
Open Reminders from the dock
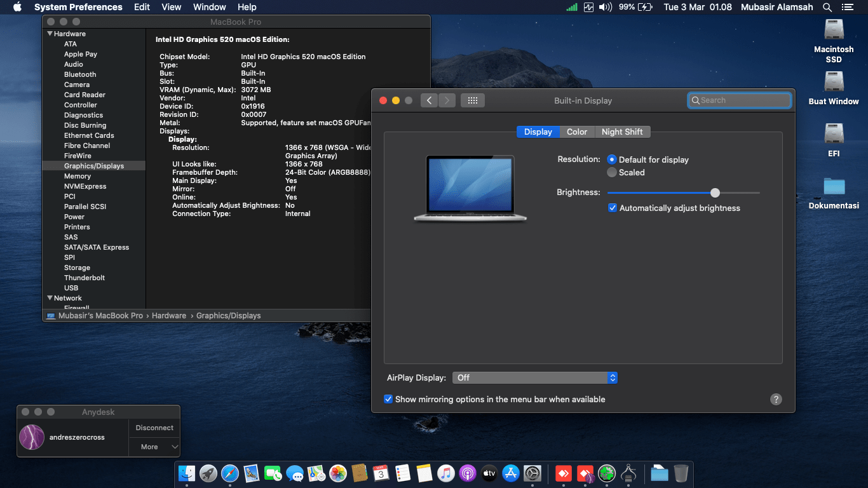pyautogui.click(x=403, y=473)
